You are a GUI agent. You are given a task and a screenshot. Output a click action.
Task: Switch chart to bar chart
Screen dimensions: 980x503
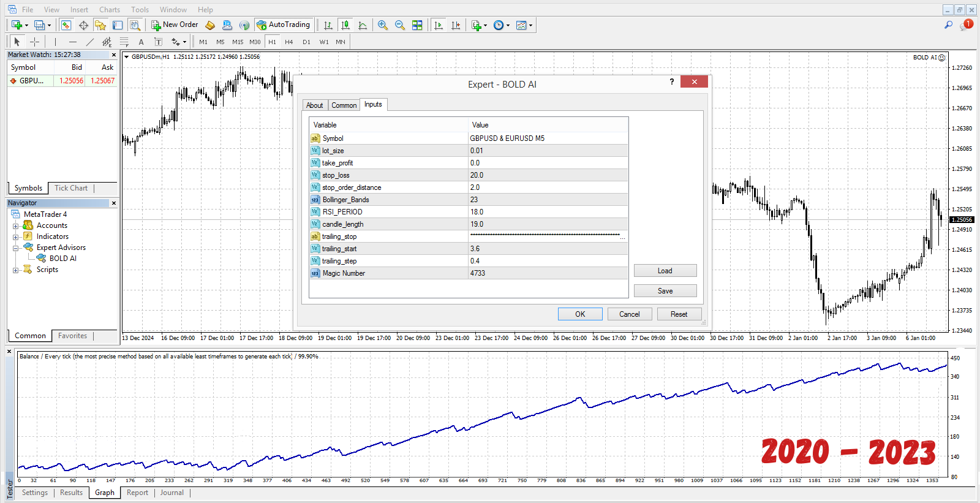click(x=328, y=25)
